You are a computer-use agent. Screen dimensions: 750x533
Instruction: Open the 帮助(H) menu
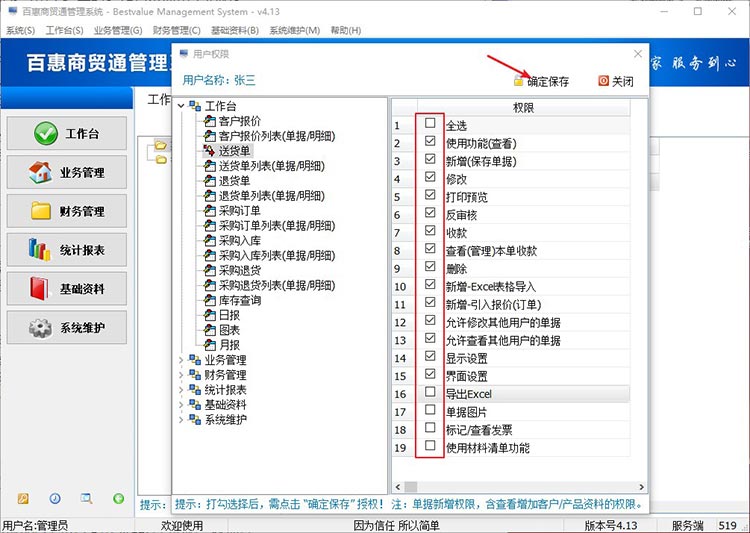coord(346,30)
